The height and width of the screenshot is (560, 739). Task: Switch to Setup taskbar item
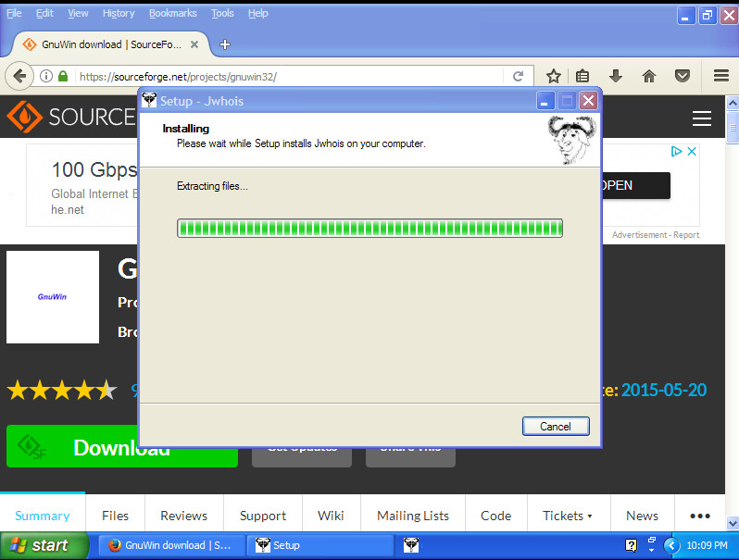click(x=320, y=545)
